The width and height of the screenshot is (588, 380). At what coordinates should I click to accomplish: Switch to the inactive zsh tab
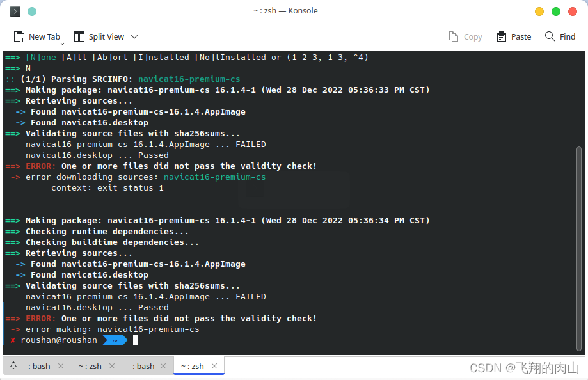(x=90, y=366)
